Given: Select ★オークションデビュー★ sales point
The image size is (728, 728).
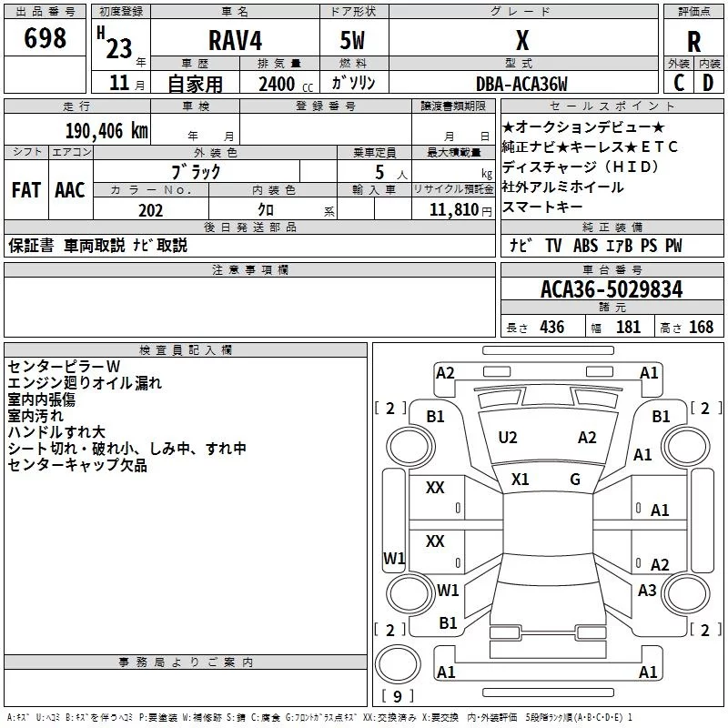Looking at the screenshot, I should (583, 126).
